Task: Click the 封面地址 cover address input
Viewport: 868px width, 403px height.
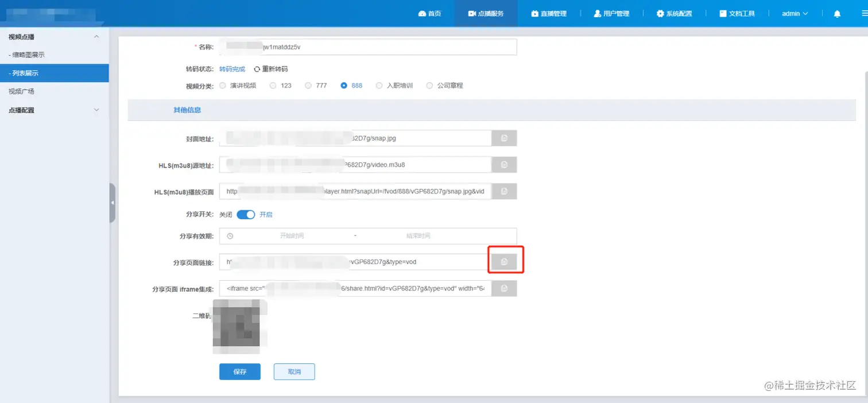Action: point(355,138)
